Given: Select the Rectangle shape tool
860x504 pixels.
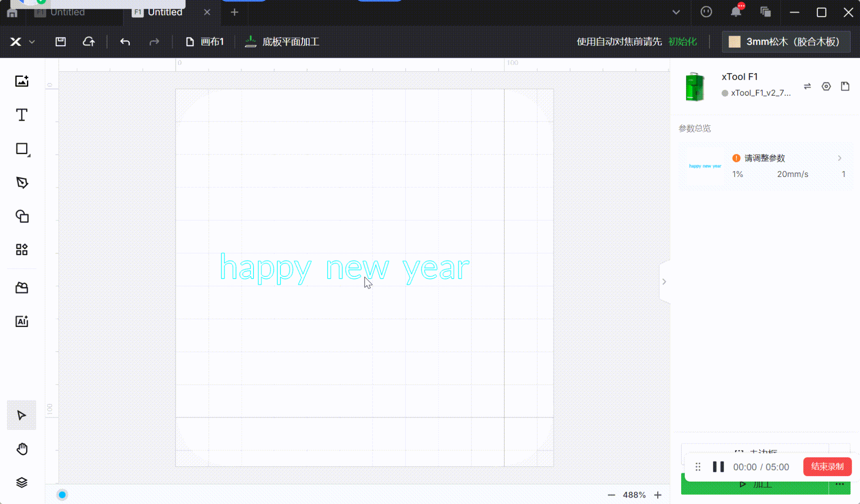Looking at the screenshot, I should pos(21,149).
